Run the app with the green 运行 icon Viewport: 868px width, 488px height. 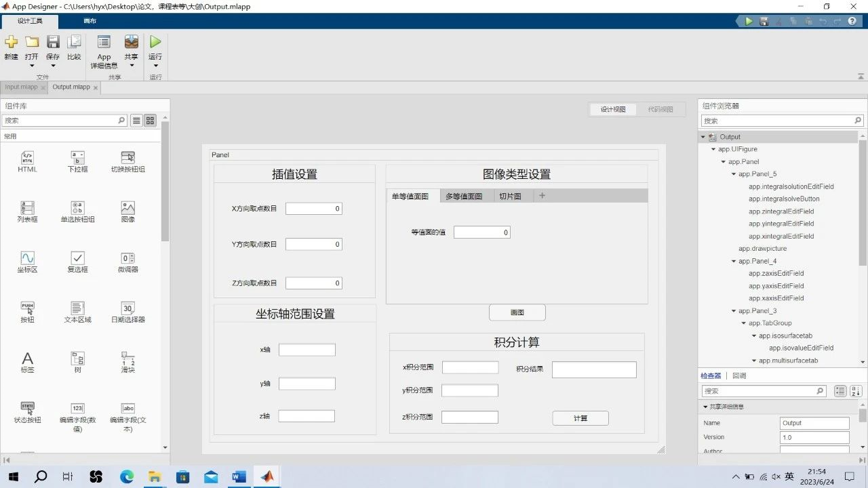pyautogui.click(x=155, y=43)
